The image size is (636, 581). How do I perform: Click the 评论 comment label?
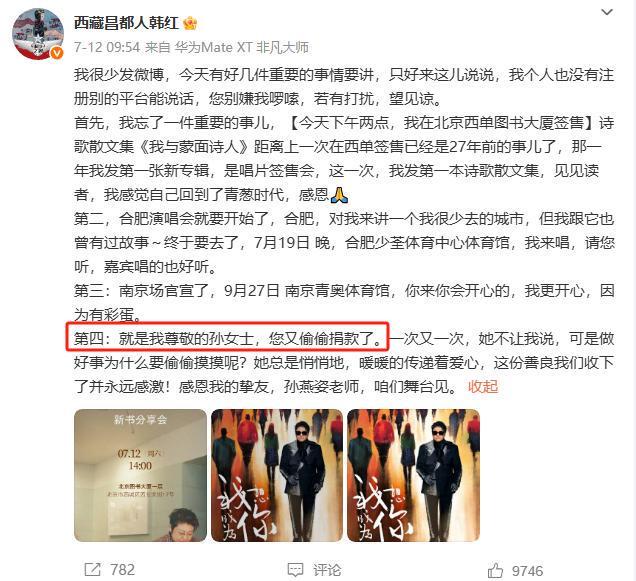[x=327, y=570]
